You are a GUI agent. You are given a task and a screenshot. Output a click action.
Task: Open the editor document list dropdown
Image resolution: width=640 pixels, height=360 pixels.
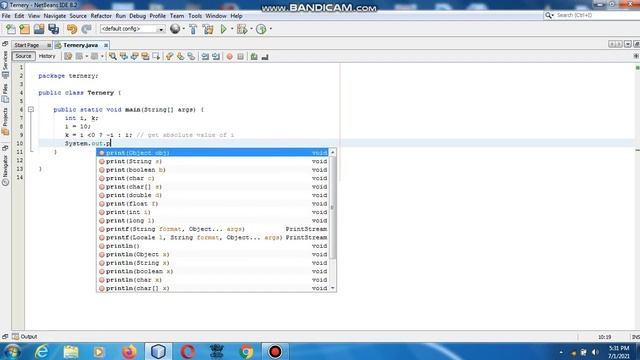coord(628,44)
